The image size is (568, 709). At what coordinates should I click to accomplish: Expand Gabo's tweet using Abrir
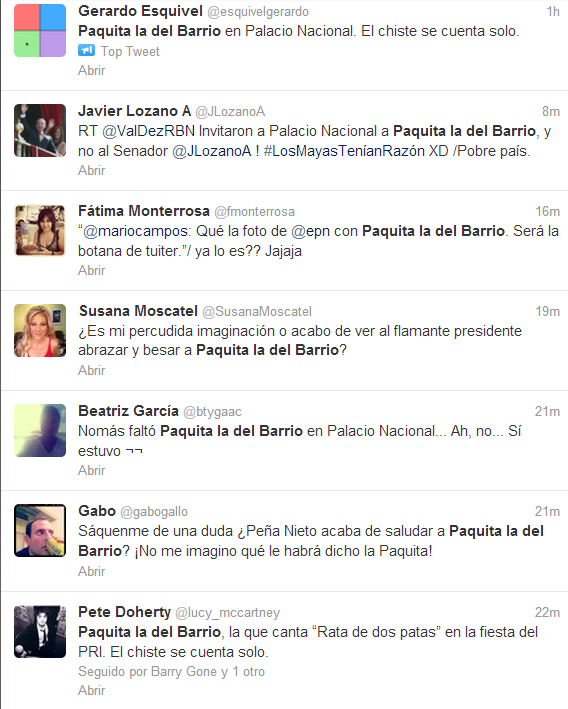91,572
